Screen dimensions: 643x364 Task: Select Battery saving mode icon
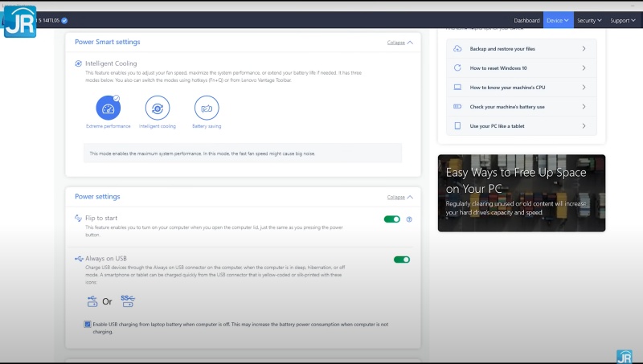click(x=207, y=108)
